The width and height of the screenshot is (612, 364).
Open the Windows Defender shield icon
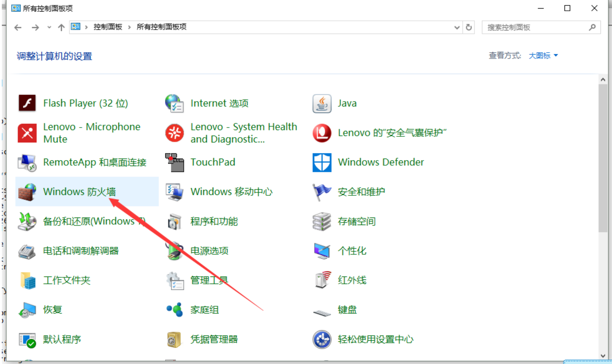click(x=322, y=162)
